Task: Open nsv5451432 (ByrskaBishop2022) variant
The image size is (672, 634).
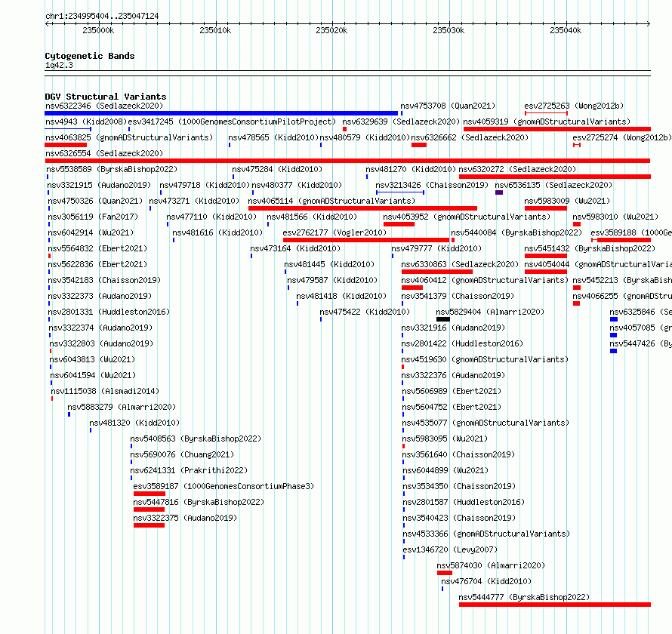Action: coord(590,248)
